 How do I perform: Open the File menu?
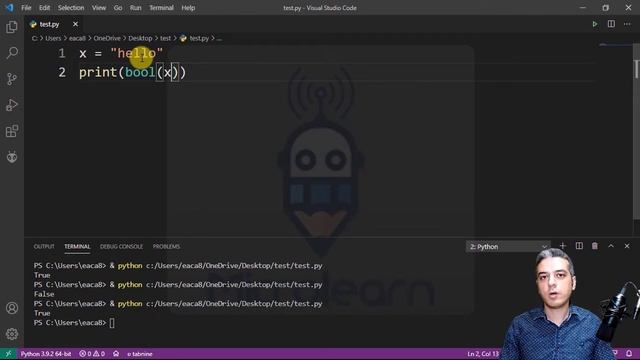pos(26,8)
